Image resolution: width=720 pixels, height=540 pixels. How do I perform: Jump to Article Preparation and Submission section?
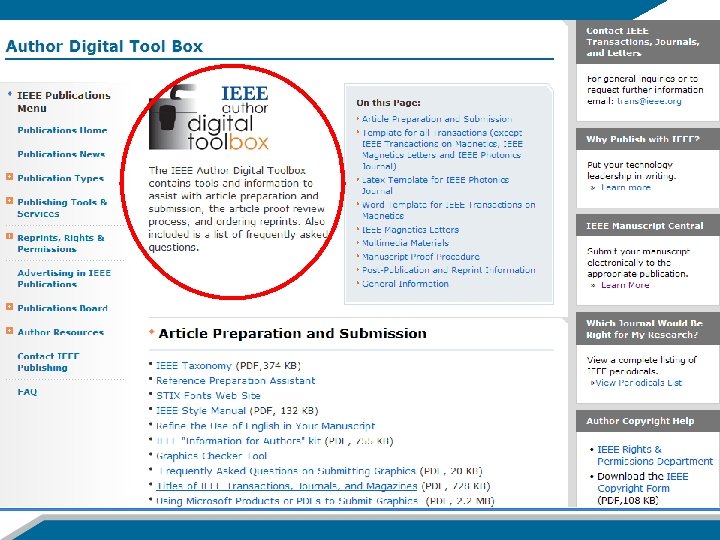click(x=437, y=119)
